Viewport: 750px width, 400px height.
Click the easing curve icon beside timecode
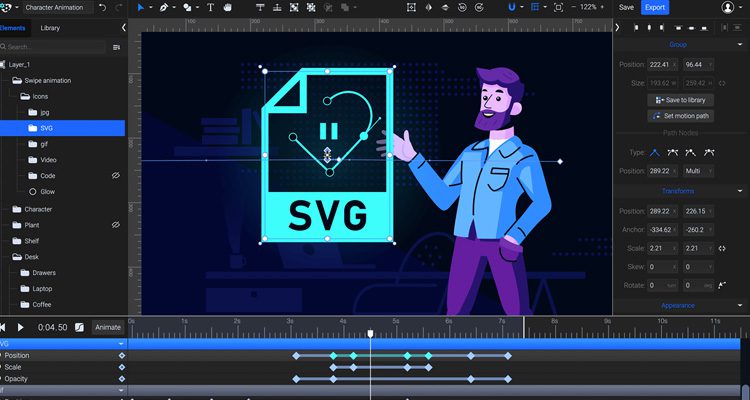pos(80,327)
